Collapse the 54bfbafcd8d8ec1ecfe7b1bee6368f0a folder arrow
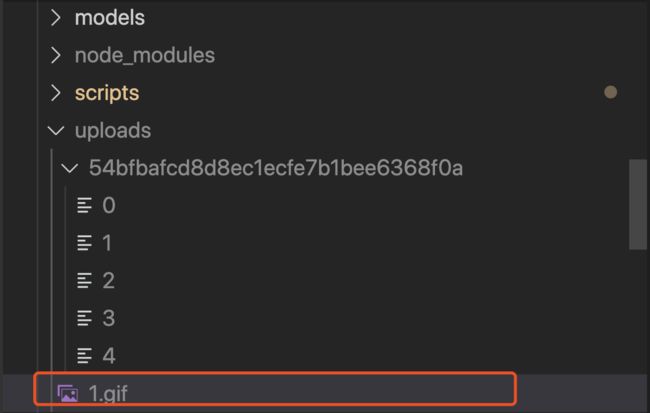This screenshot has width=650, height=413. [x=69, y=168]
